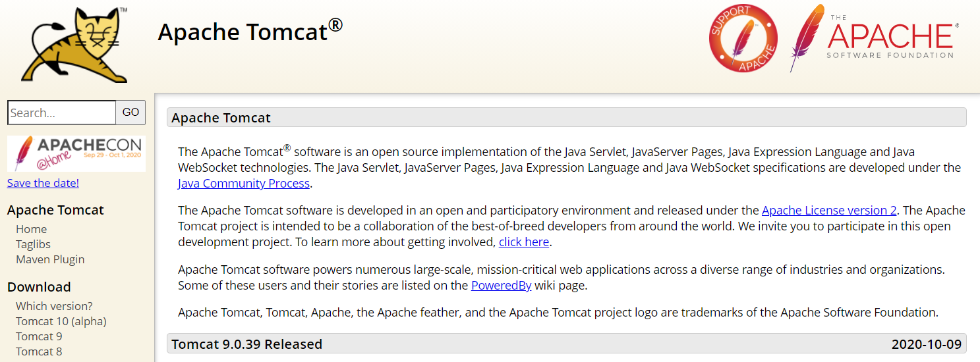The width and height of the screenshot is (980, 362).
Task: Open the Maven Plugin sidebar item
Action: [50, 259]
